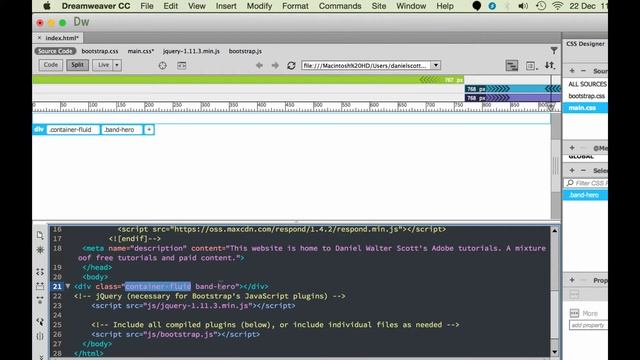Click the filter related files funnel icon
The width and height of the screenshot is (640, 360).
(x=554, y=51)
